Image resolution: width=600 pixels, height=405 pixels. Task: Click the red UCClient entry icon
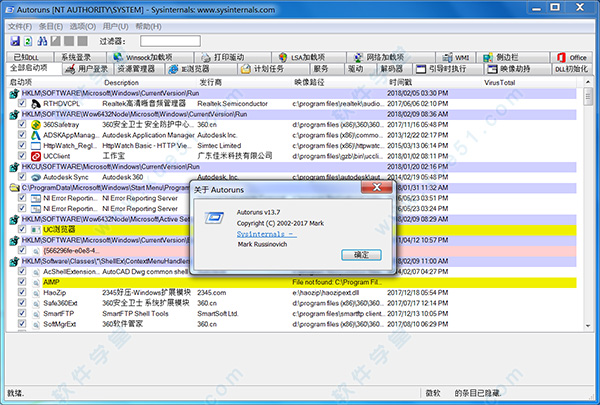pyautogui.click(x=36, y=156)
